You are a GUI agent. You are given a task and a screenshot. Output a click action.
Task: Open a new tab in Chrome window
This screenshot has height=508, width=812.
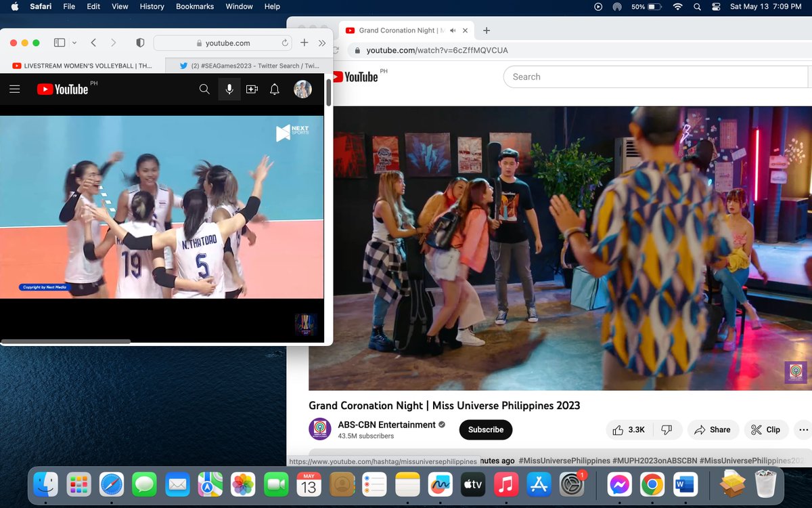coord(487,30)
